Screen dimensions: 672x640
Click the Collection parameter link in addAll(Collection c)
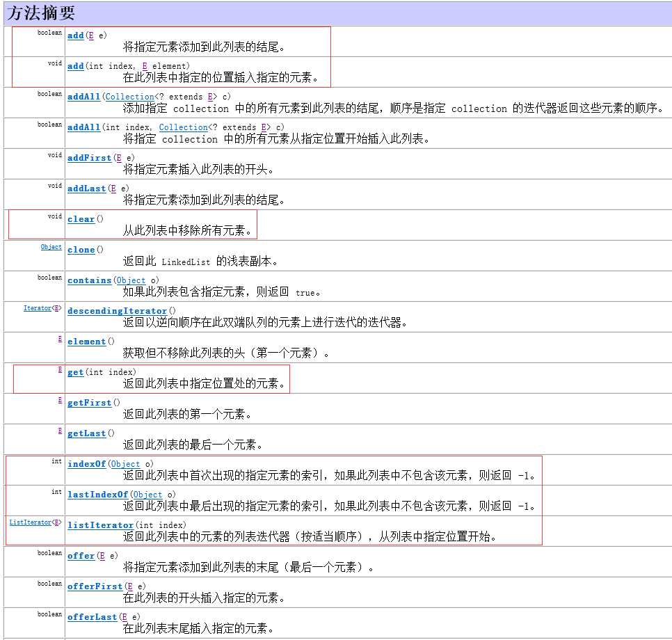point(130,97)
